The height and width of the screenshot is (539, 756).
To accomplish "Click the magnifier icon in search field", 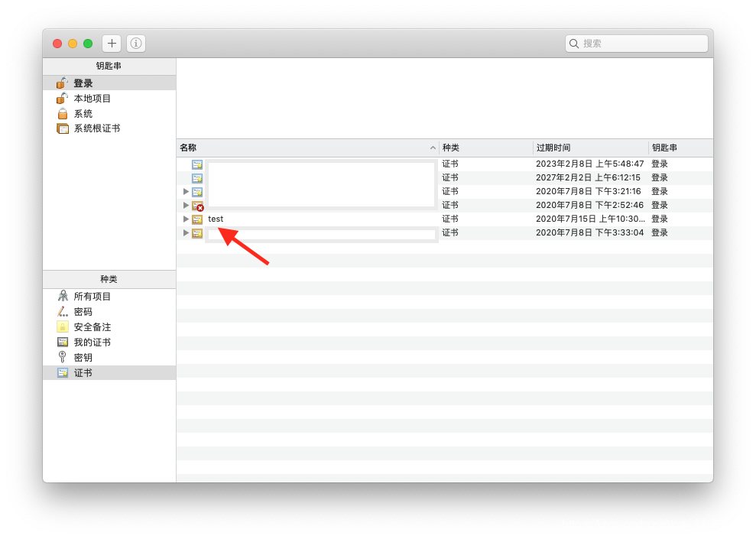I will pyautogui.click(x=574, y=44).
